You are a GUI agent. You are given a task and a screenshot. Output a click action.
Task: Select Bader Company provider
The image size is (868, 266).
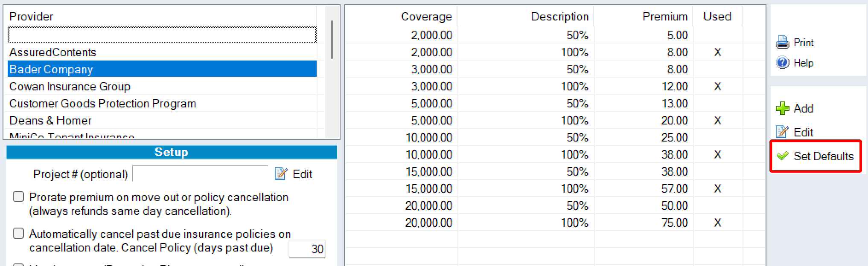click(x=162, y=69)
